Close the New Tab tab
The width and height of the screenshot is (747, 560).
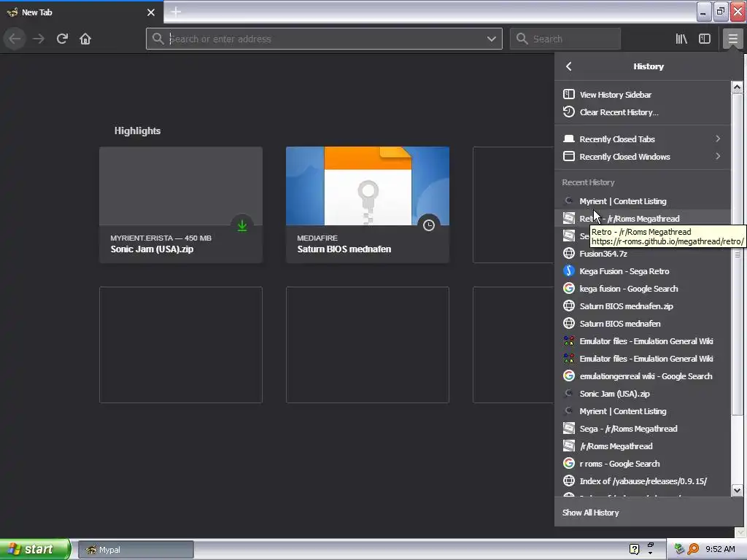151,12
